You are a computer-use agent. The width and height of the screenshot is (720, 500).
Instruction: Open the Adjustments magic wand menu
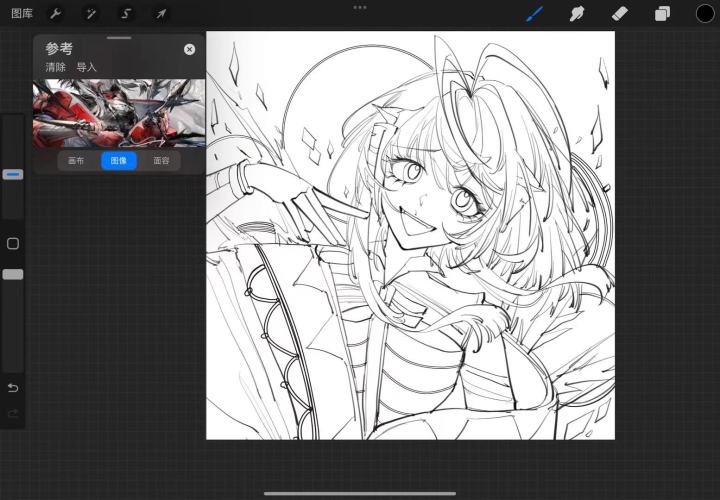(91, 14)
